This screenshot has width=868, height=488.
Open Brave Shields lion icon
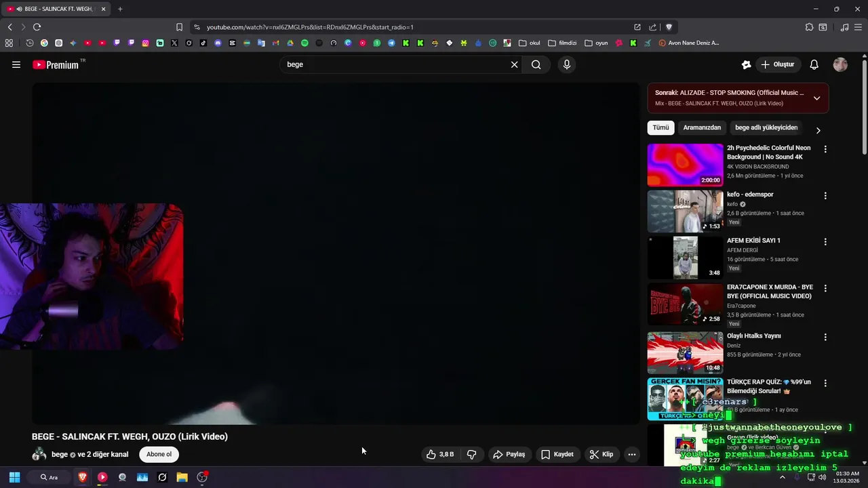669,27
